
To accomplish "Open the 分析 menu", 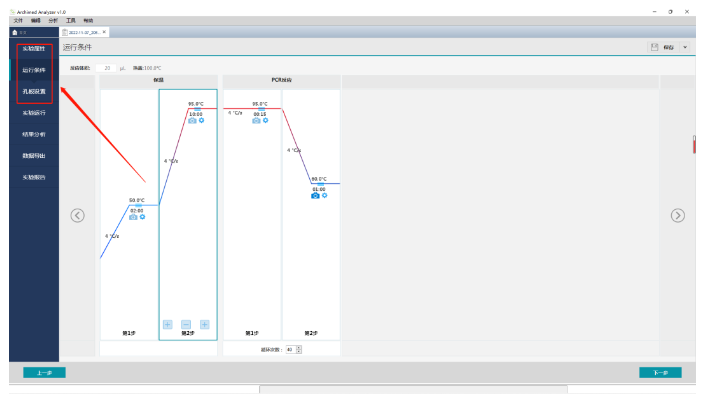I will pos(53,21).
